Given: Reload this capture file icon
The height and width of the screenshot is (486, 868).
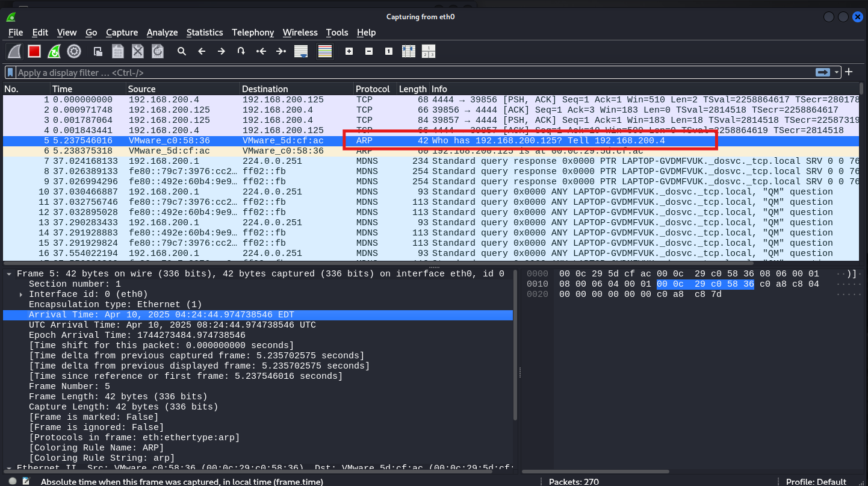Looking at the screenshot, I should click(158, 51).
